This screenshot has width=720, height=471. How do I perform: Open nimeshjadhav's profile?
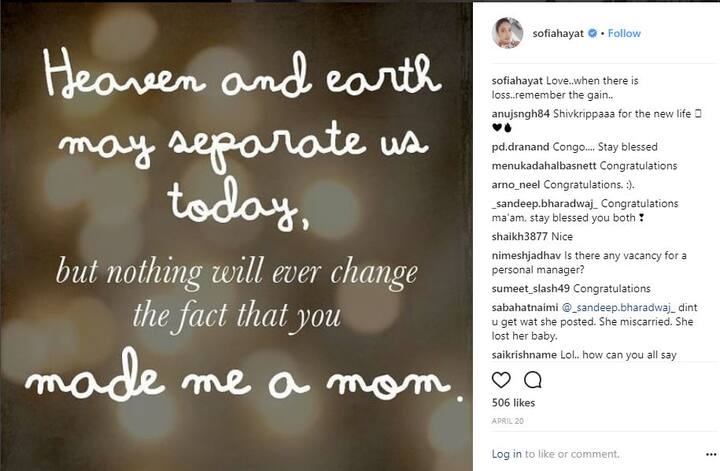tap(526, 256)
